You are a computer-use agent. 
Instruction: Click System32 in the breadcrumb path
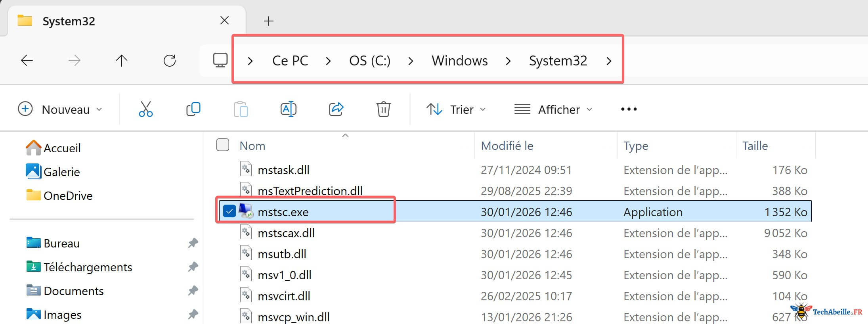[558, 61]
